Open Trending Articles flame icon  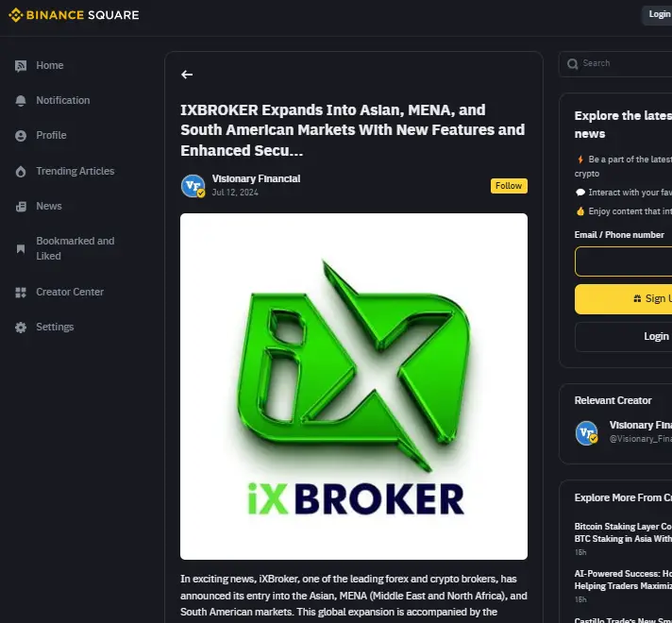(x=21, y=172)
